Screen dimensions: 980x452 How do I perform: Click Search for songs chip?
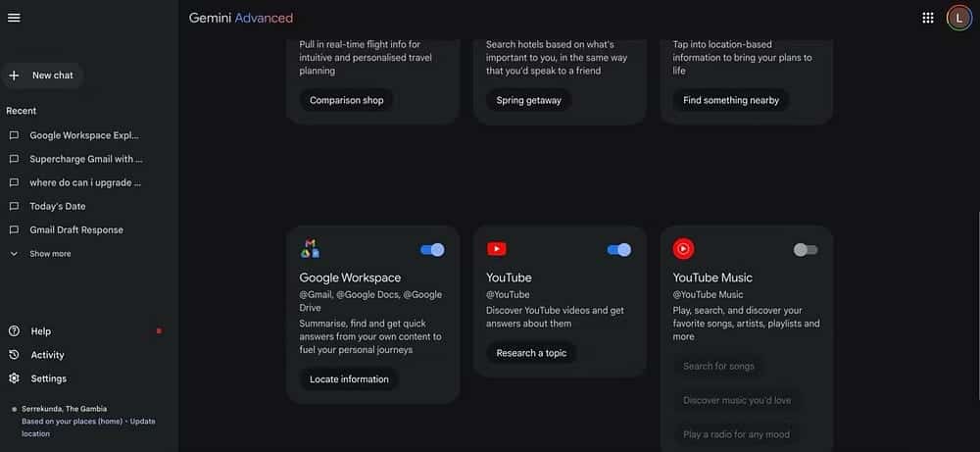tap(718, 367)
